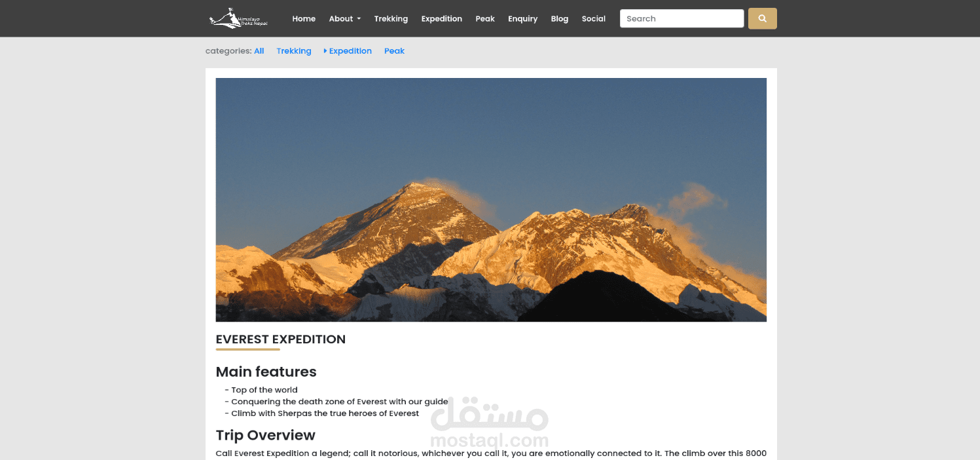Click the search magnifier button
Image resolution: width=980 pixels, height=460 pixels.
(x=762, y=18)
